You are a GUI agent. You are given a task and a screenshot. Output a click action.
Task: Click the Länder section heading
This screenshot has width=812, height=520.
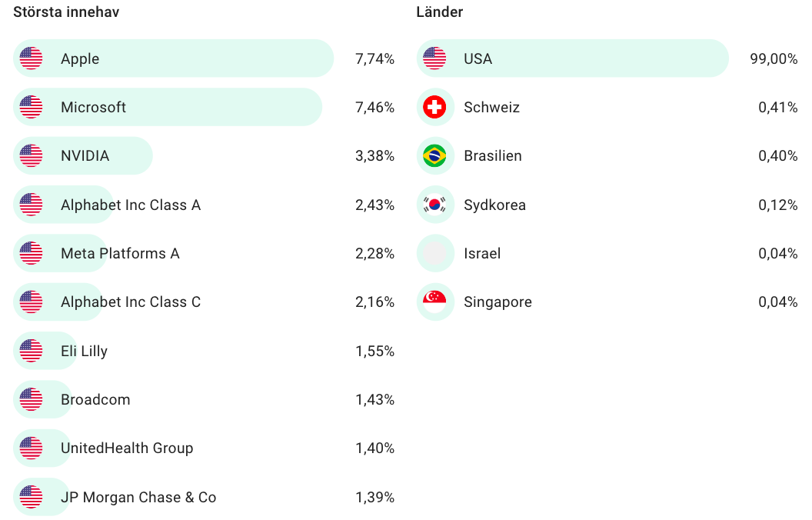440,12
